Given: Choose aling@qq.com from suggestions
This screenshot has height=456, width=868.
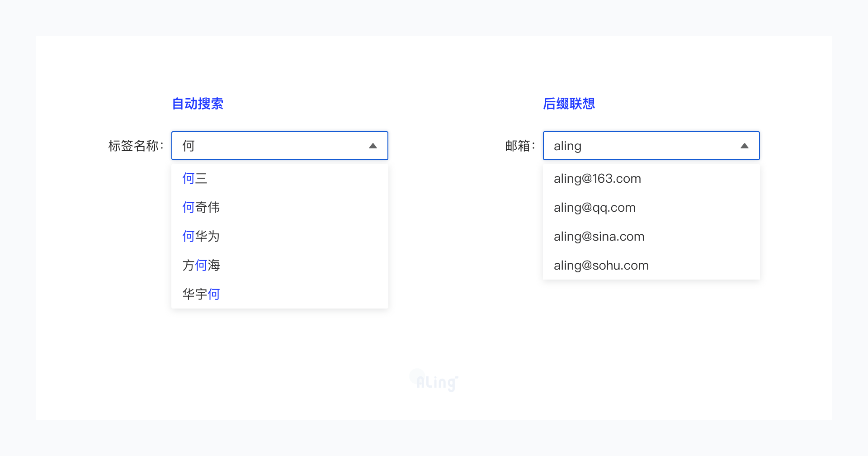Looking at the screenshot, I should (594, 207).
